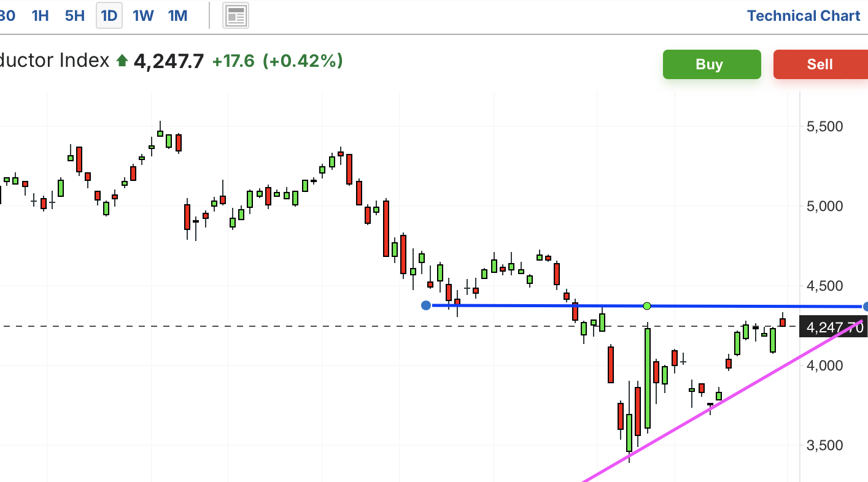Viewport: 868px width, 482px height.
Task: Switch to the 5H timeframe
Action: click(x=75, y=16)
